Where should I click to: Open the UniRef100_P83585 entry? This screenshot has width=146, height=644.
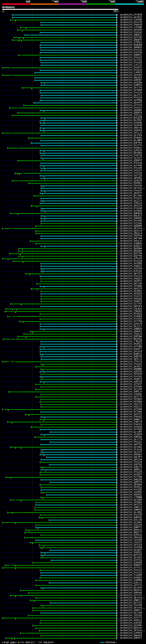click(131, 263)
